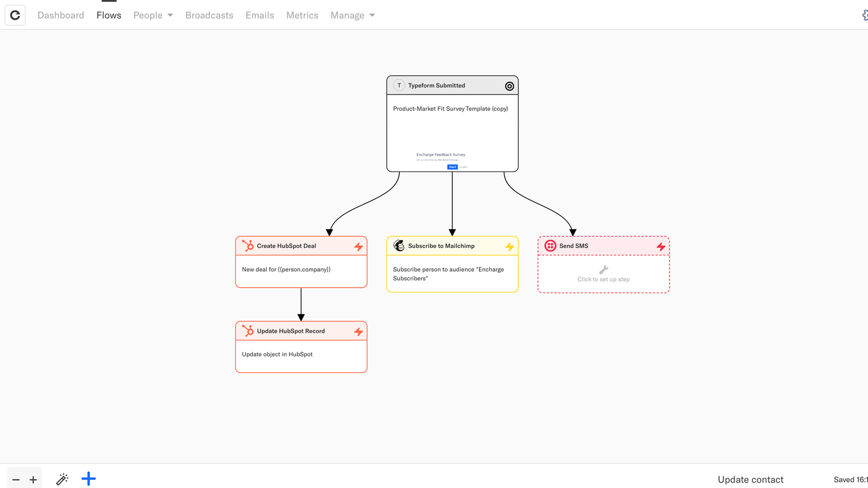Image resolution: width=868 pixels, height=488 pixels.
Task: Click the Encharge logo icon
Action: [x=15, y=15]
